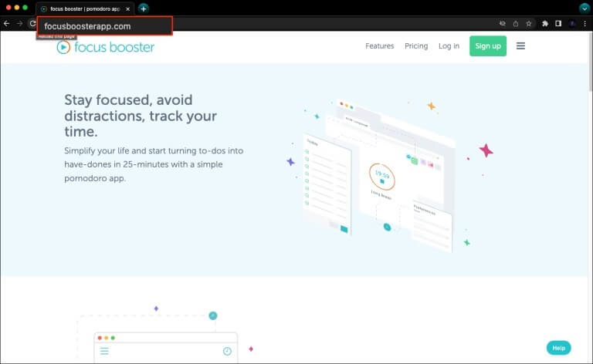Go back with the browser back arrow

tap(6, 23)
